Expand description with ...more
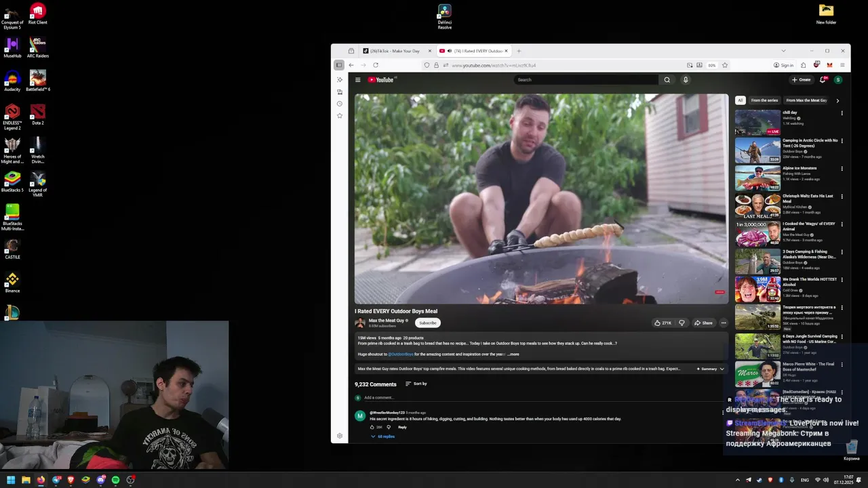Viewport: 868px width, 488px height. 513,354
